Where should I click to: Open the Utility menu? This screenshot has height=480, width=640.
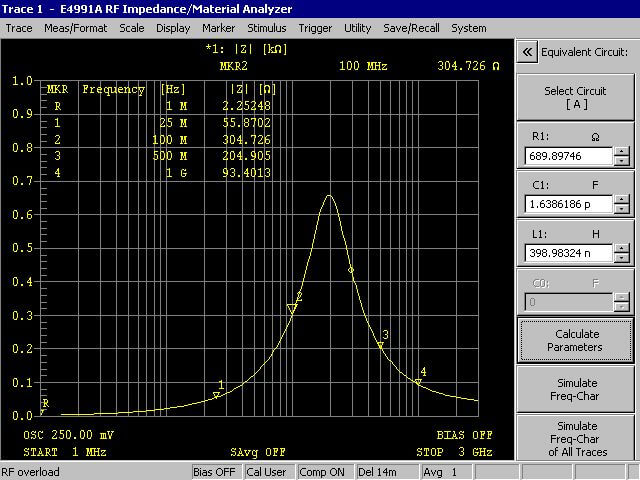(357, 28)
